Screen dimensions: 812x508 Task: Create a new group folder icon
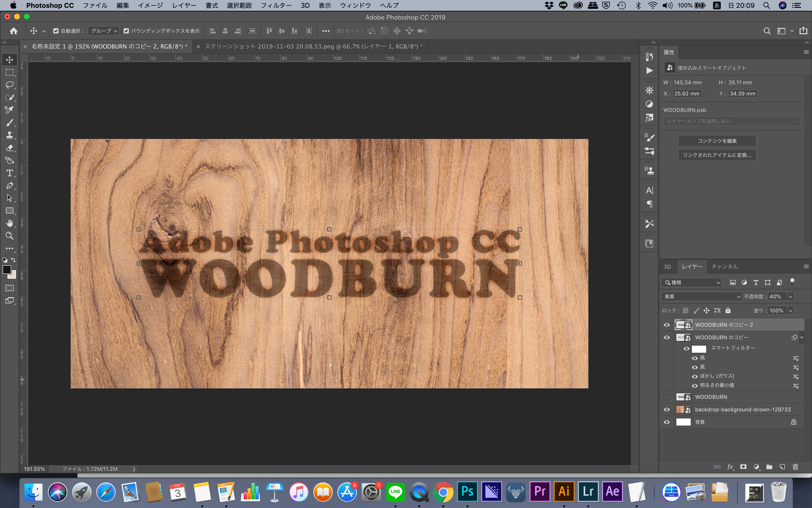point(769,467)
